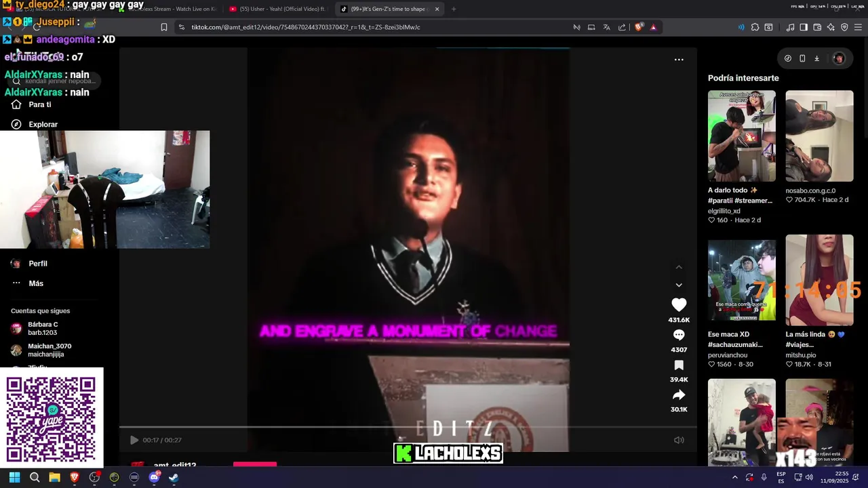Unmute the video with the speaker icon

click(x=679, y=440)
